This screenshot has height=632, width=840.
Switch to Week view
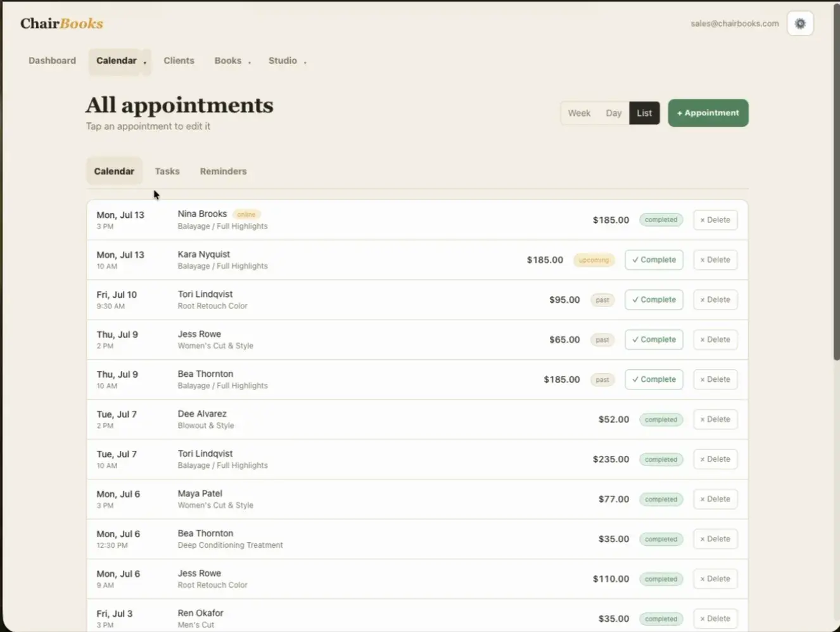(579, 113)
